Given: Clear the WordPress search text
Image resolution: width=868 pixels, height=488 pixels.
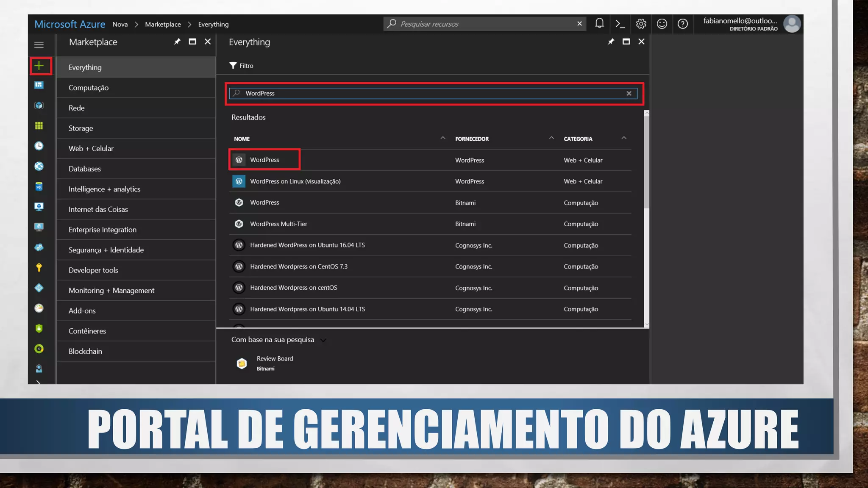Looking at the screenshot, I should (x=629, y=93).
